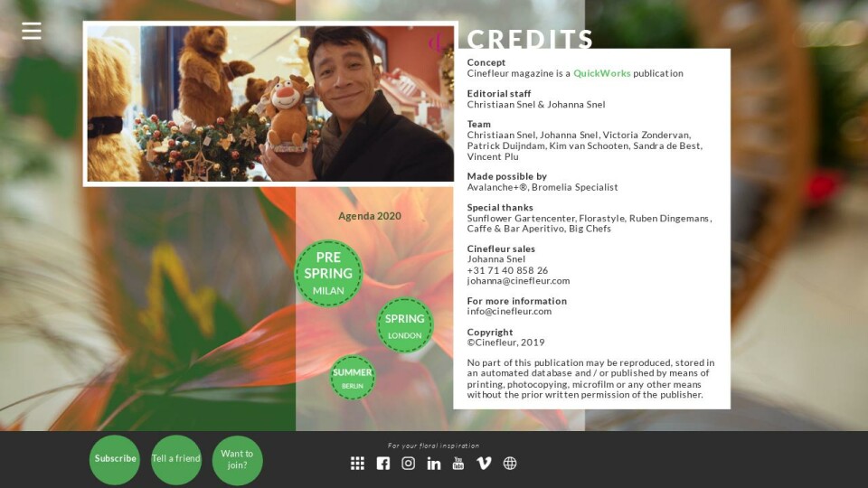868x488 pixels.
Task: Select the Summer Berlin badge
Action: [353, 378]
